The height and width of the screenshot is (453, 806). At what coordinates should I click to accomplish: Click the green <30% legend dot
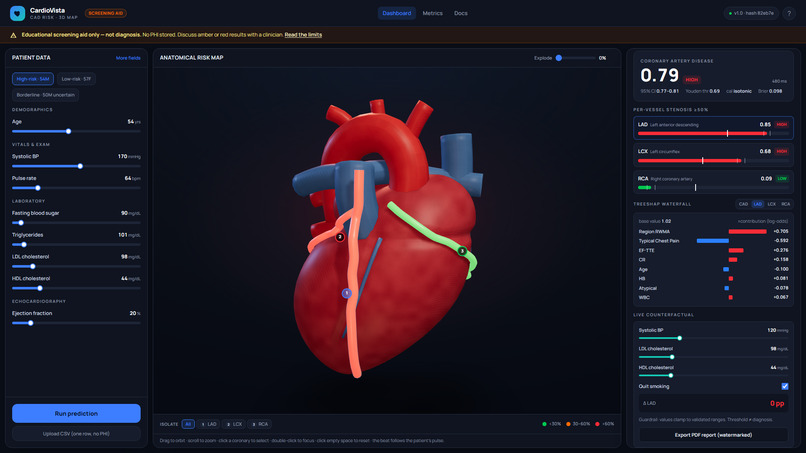544,424
